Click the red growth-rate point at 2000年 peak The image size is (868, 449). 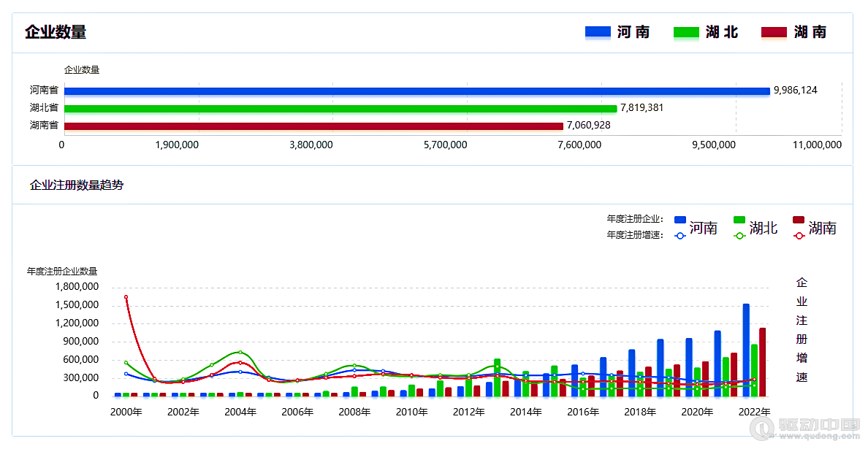point(126,297)
